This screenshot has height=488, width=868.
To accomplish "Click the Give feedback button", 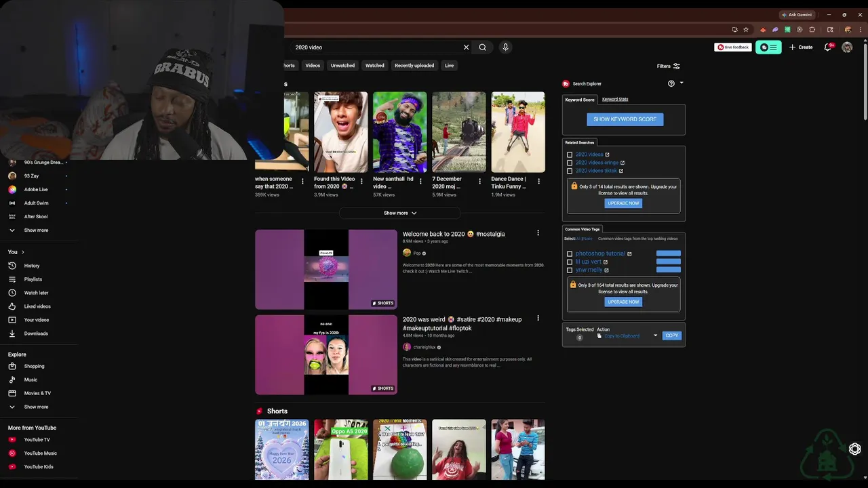I will [x=733, y=47].
